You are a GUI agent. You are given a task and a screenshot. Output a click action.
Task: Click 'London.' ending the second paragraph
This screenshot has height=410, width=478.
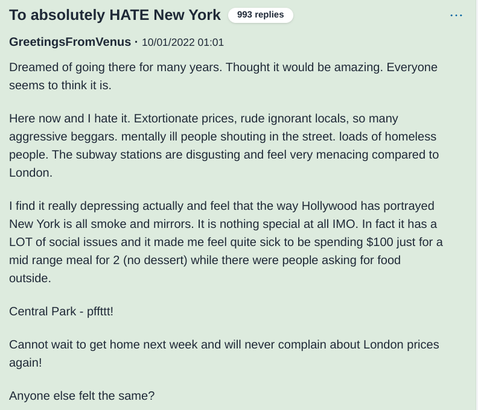coord(31,173)
